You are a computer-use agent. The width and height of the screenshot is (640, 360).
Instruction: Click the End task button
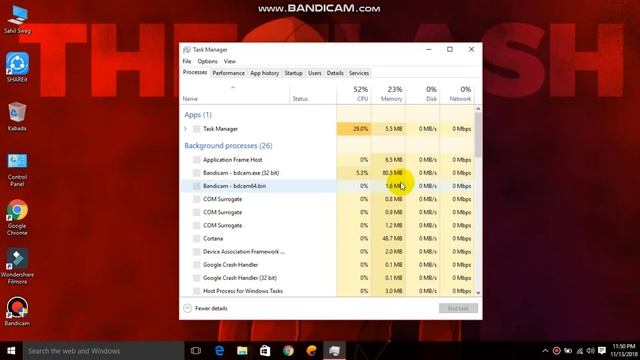click(x=458, y=308)
